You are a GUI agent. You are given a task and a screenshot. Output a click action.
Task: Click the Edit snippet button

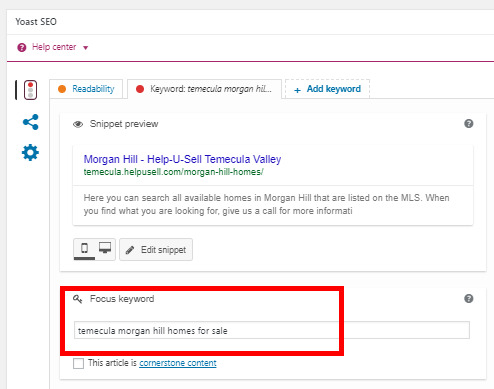click(x=156, y=250)
